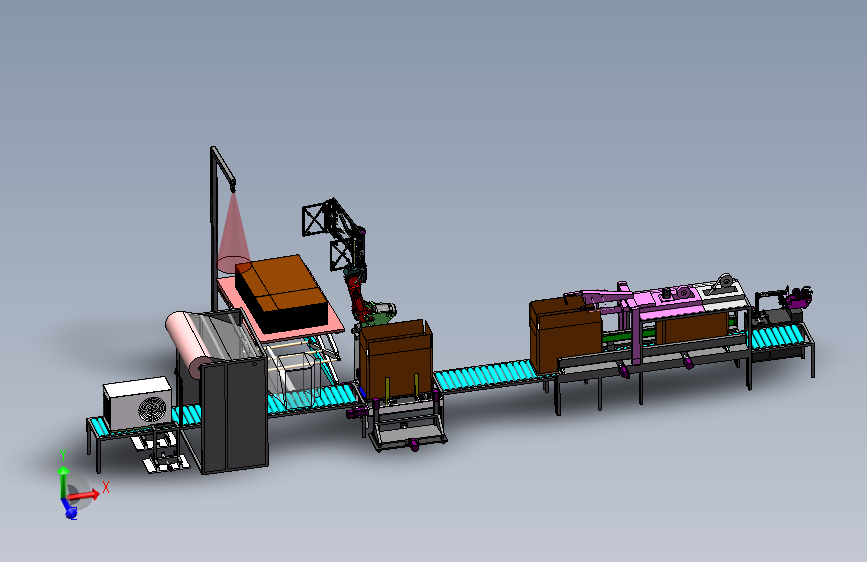Pick the pink film roll on the wrapper

pos(189,344)
